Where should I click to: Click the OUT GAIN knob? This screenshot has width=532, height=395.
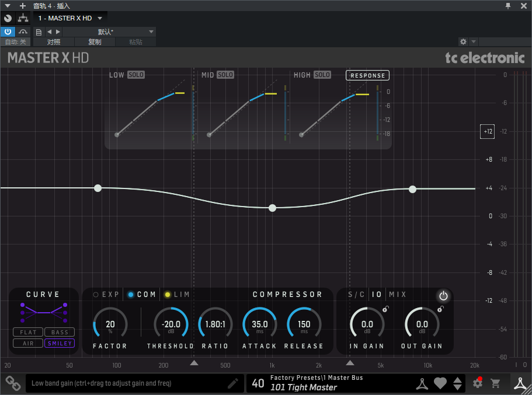[x=422, y=324]
